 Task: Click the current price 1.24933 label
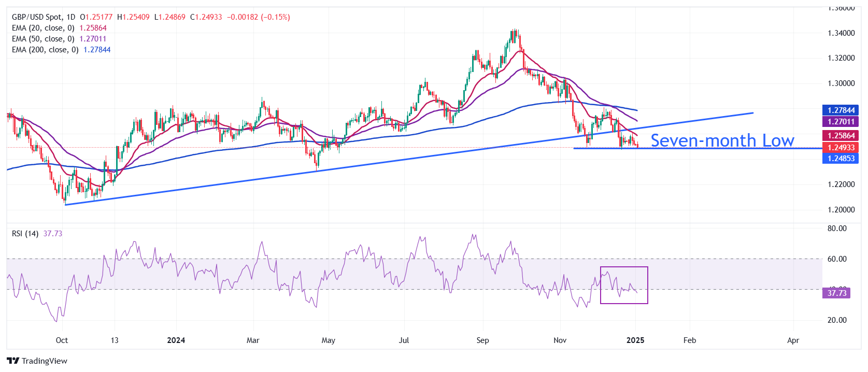[841, 148]
